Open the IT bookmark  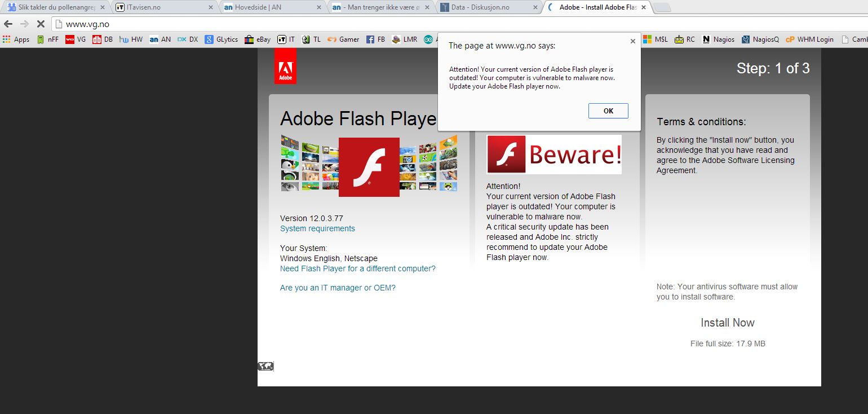(x=286, y=39)
